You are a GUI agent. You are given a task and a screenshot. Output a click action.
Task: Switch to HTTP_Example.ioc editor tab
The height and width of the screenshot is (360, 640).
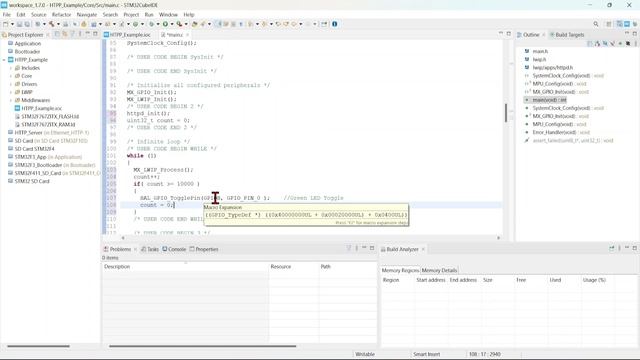pyautogui.click(x=127, y=35)
